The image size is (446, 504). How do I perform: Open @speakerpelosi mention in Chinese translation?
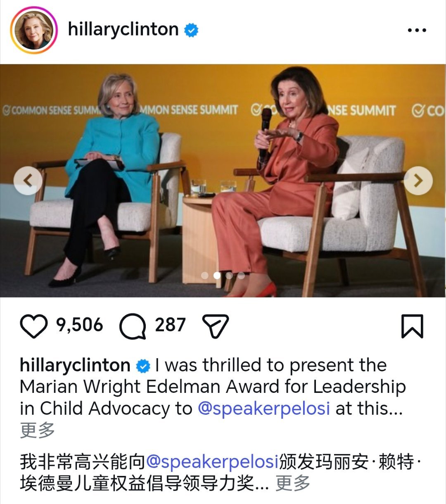pos(212,462)
